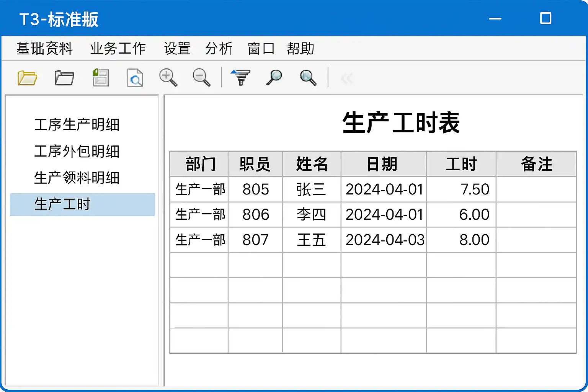Click the 备注 column header

point(536,164)
